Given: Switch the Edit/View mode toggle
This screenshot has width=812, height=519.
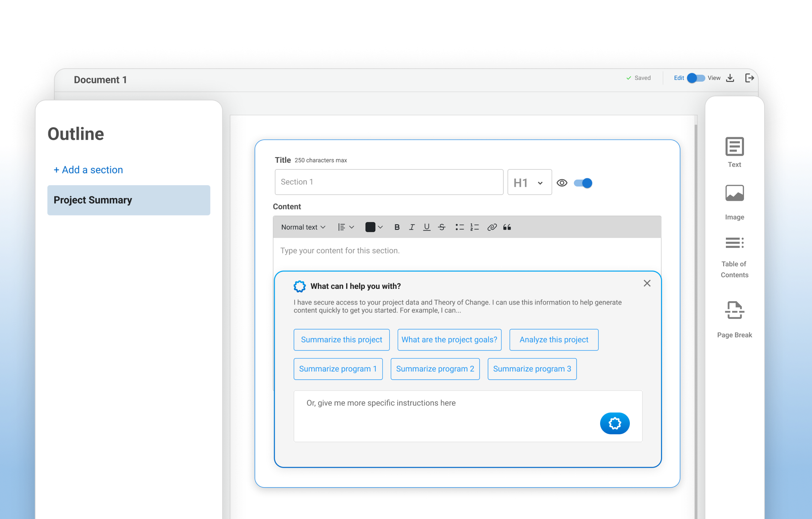Looking at the screenshot, I should pyautogui.click(x=696, y=78).
